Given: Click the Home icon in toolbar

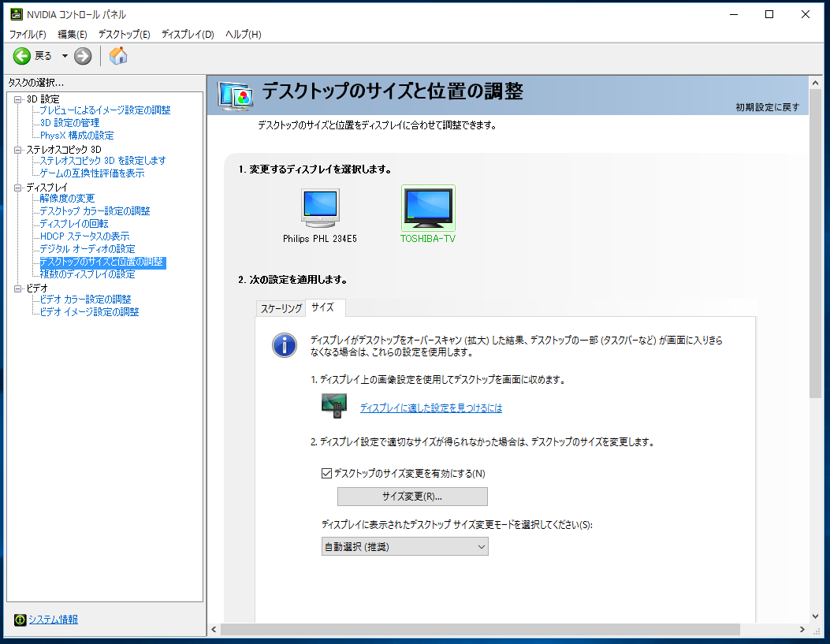Looking at the screenshot, I should pos(118,56).
